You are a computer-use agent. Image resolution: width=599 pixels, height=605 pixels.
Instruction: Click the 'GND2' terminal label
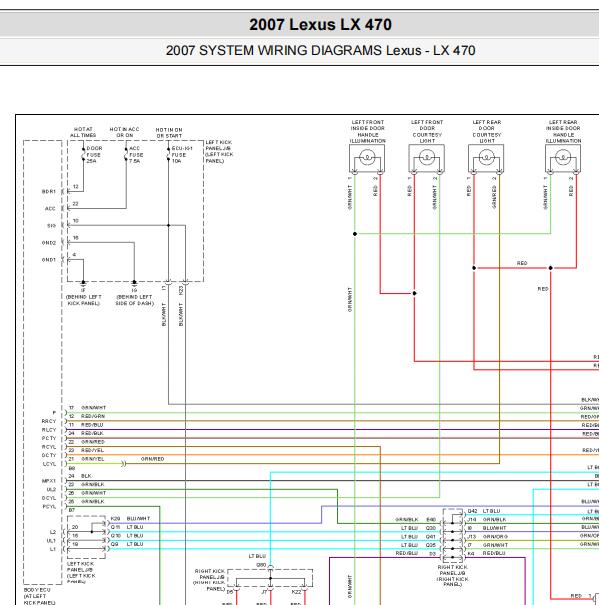pos(49,243)
